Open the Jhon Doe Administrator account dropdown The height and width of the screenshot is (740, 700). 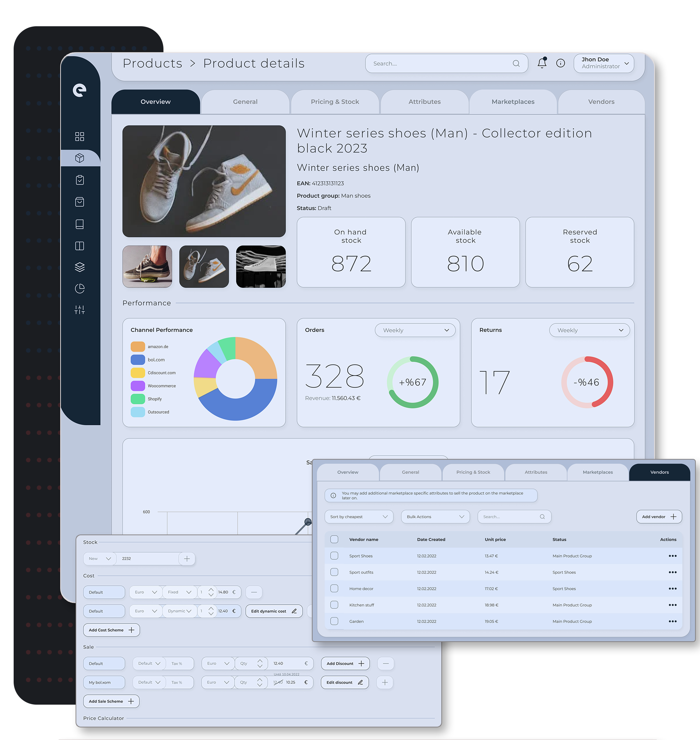604,63
